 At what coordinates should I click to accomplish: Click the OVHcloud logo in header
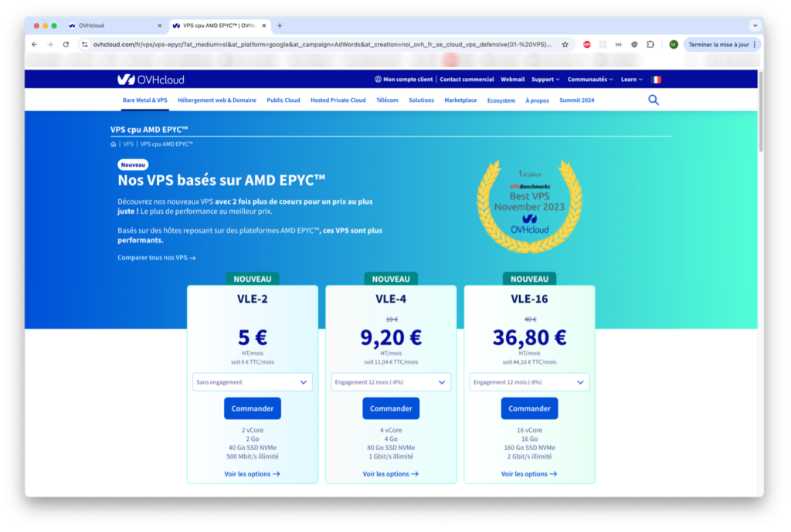click(151, 80)
